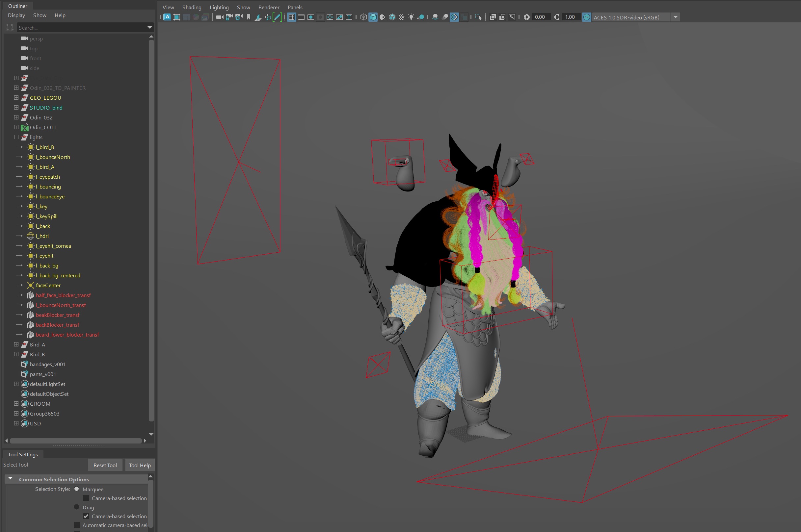Click the Tool Settings tab

[23, 454]
